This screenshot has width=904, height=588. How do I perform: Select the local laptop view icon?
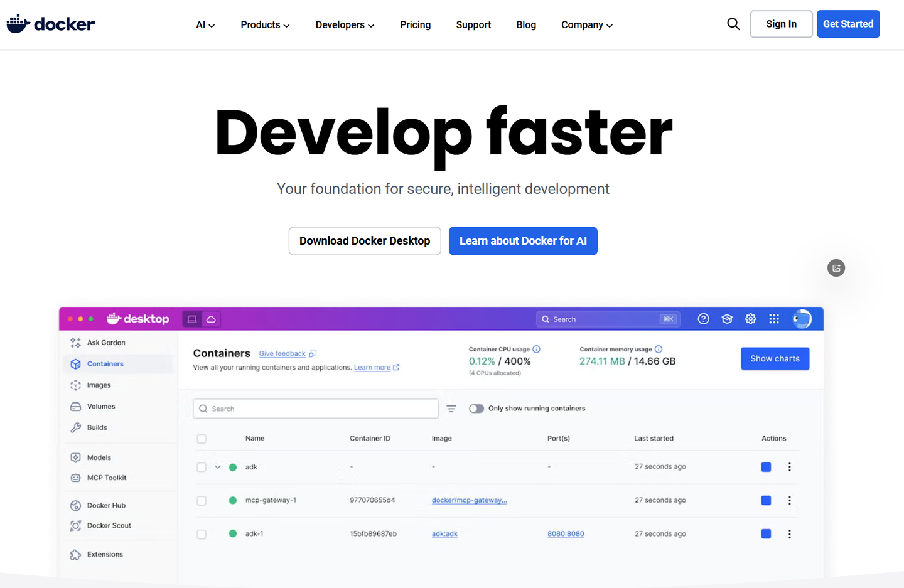pyautogui.click(x=192, y=319)
